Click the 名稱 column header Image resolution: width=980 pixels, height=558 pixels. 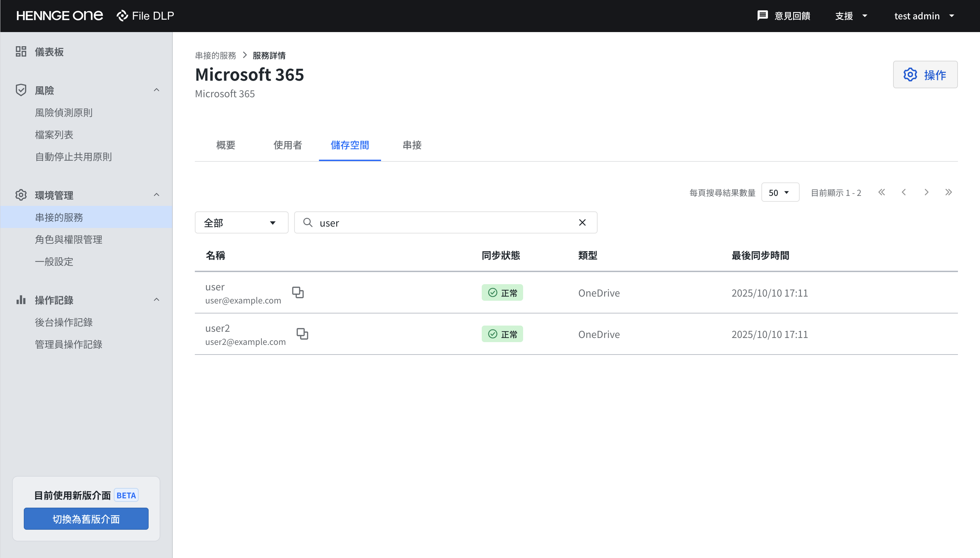pyautogui.click(x=215, y=256)
